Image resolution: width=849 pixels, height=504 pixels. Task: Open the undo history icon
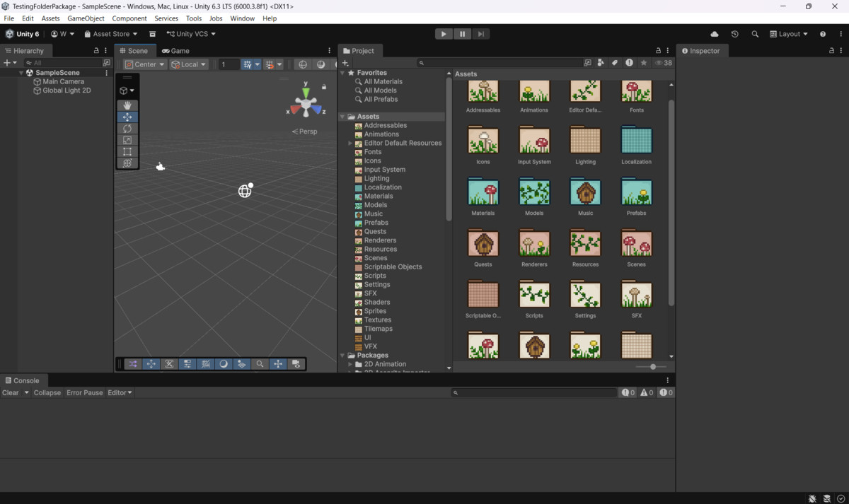[x=734, y=34]
